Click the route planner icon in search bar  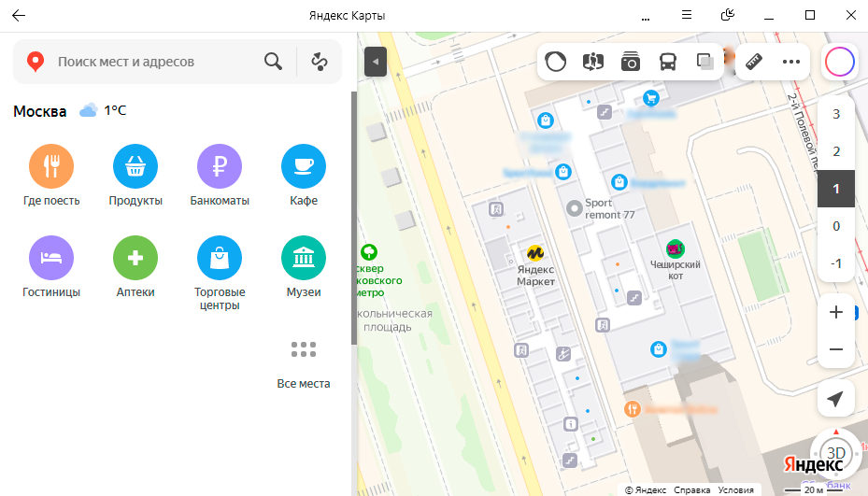point(320,62)
